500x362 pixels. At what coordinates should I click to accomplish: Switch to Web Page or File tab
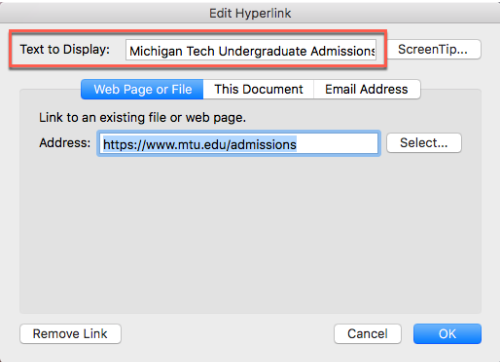pos(142,89)
